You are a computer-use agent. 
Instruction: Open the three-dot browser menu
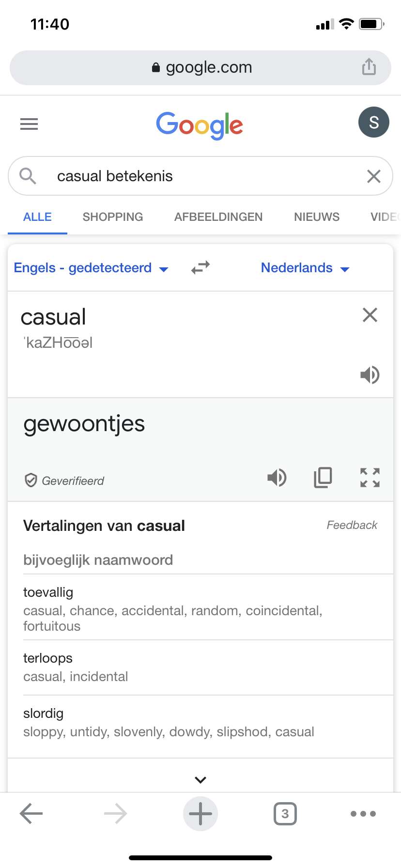[363, 814]
